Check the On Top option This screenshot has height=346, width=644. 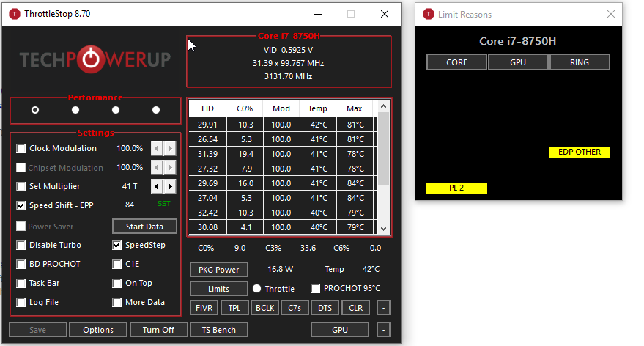(x=117, y=283)
